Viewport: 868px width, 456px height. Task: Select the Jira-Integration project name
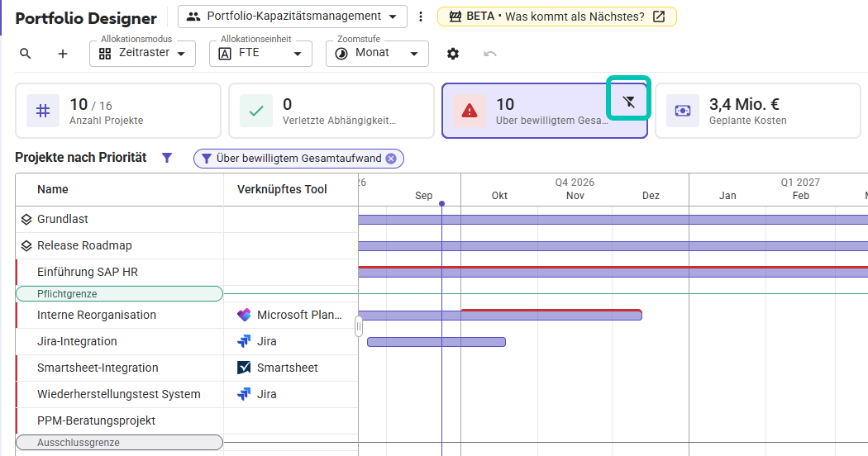(77, 341)
